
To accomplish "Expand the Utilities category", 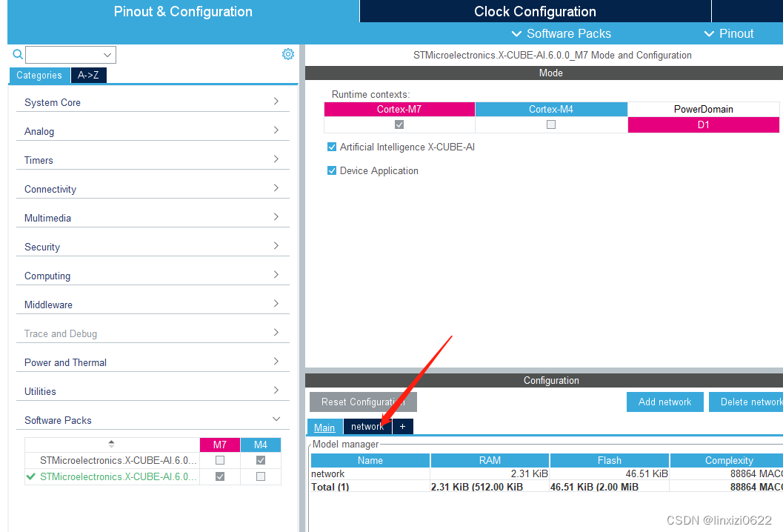I will [153, 391].
